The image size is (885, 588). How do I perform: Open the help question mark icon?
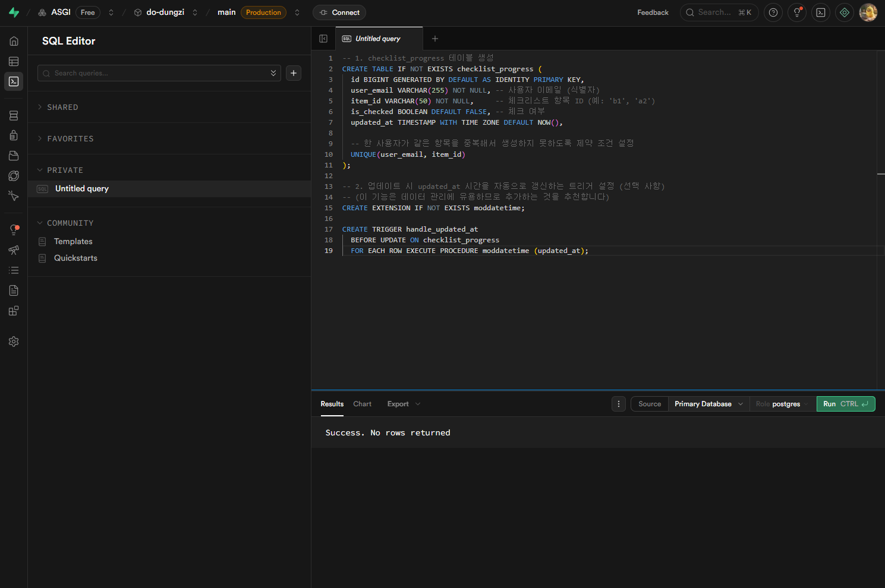click(773, 12)
